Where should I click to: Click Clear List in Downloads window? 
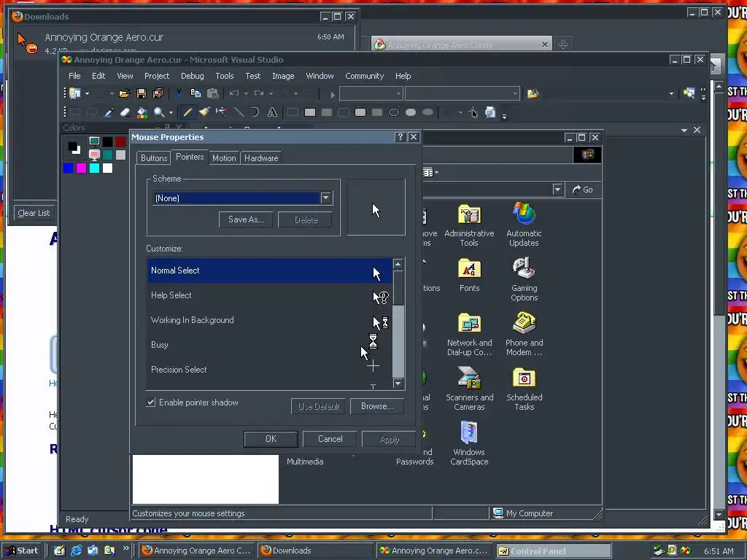point(34,213)
